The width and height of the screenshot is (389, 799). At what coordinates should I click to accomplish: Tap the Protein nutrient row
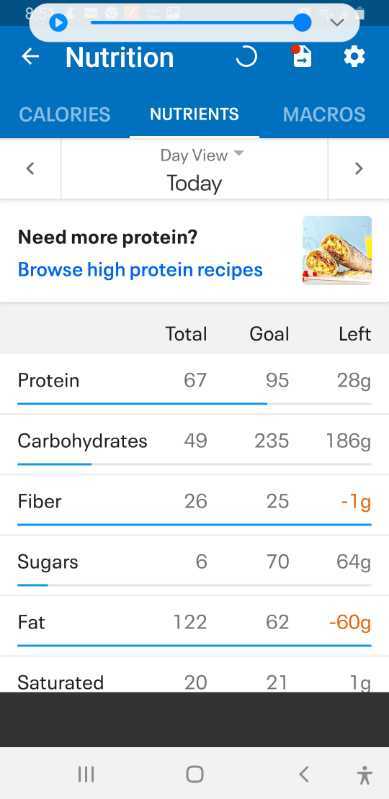tap(194, 385)
